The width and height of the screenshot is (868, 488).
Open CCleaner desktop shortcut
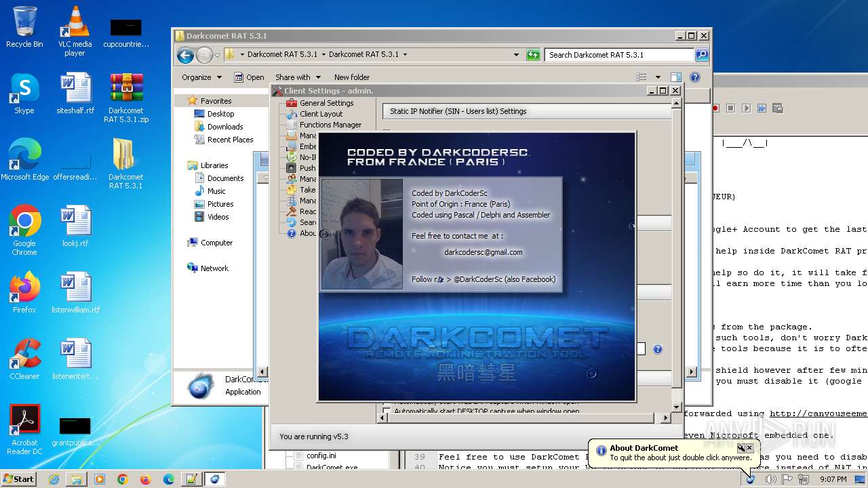click(24, 359)
